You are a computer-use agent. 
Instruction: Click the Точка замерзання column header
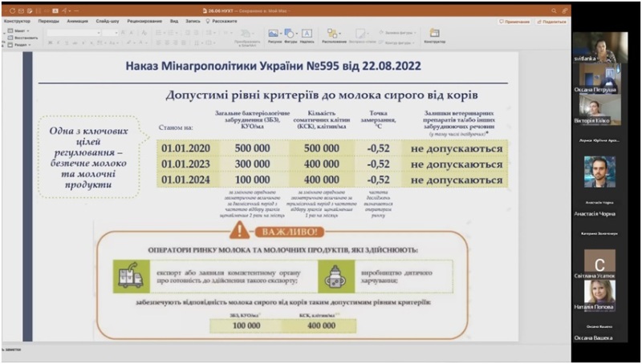click(378, 119)
